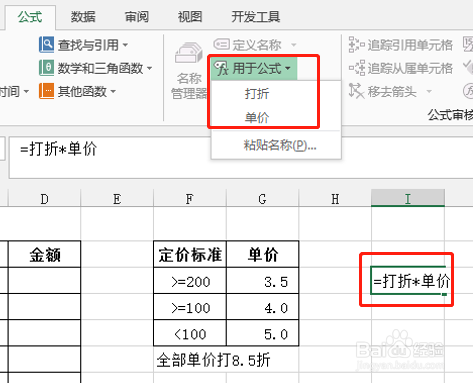
Task: Select column E header
Action: pos(117,199)
